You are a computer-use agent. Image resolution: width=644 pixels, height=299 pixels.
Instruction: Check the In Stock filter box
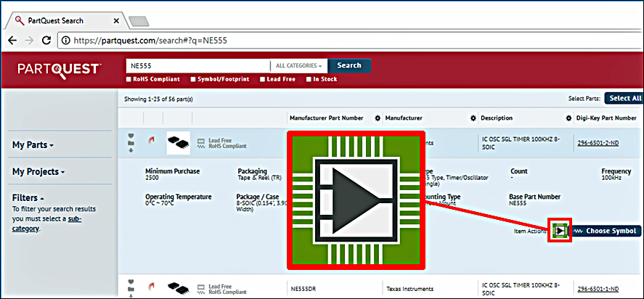(309, 79)
